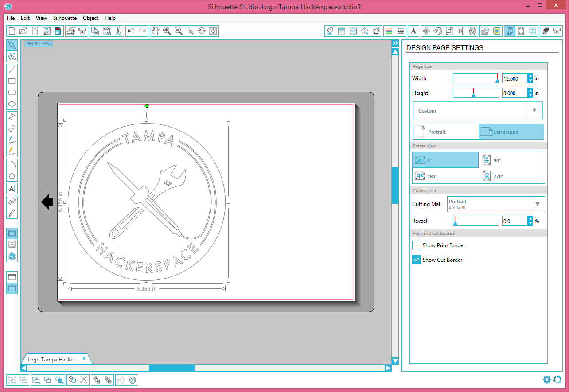Zoom in with the magnifier plus
This screenshot has width=569, height=392.
pos(167,31)
